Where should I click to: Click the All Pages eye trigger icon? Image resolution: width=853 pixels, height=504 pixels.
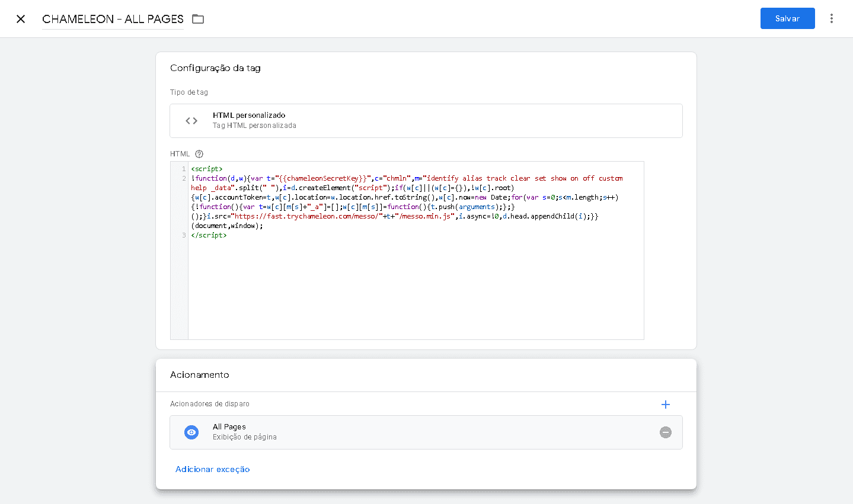click(191, 432)
